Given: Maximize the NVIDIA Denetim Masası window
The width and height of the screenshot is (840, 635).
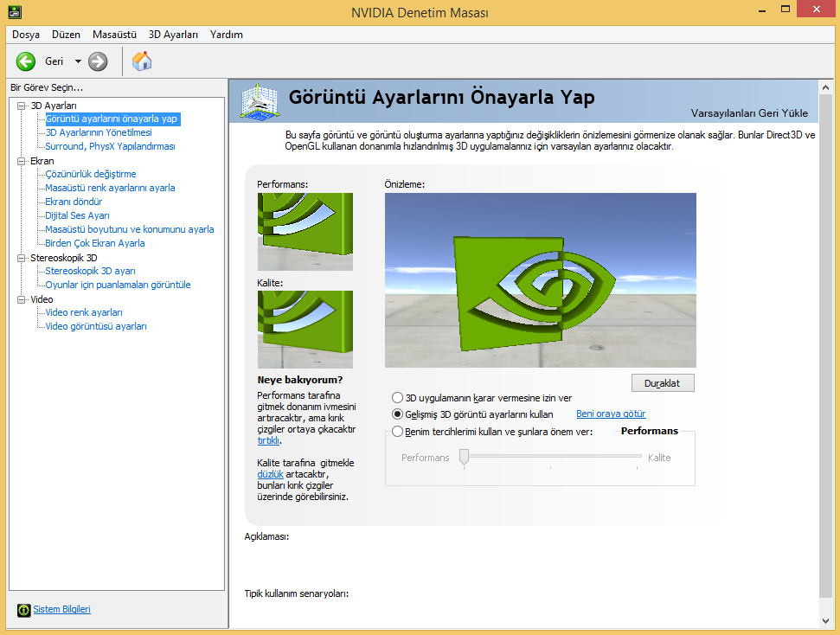Looking at the screenshot, I should tap(785, 10).
